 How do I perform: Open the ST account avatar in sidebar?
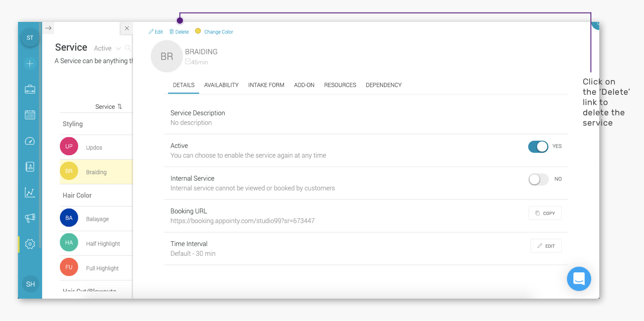click(30, 38)
